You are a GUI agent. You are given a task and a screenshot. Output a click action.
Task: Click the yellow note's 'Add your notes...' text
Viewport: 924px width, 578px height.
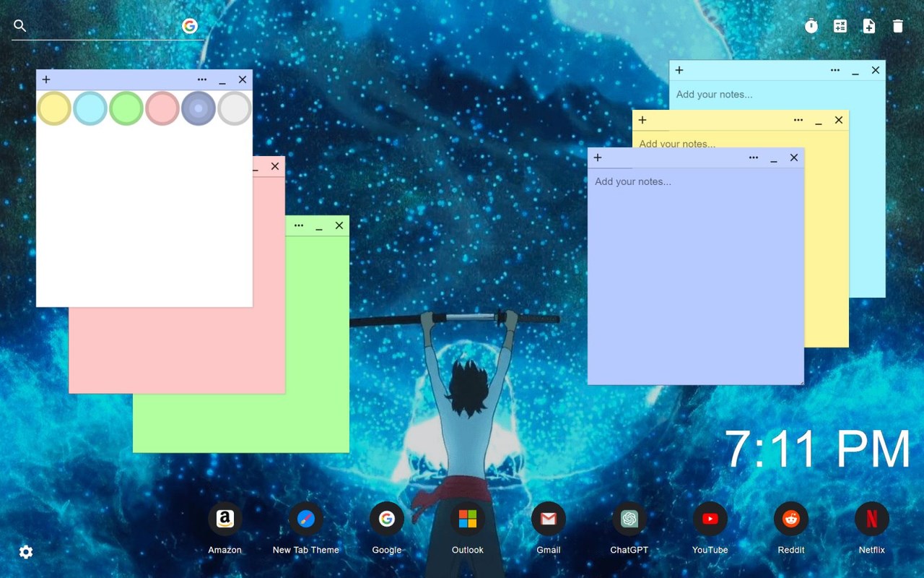[x=677, y=143]
